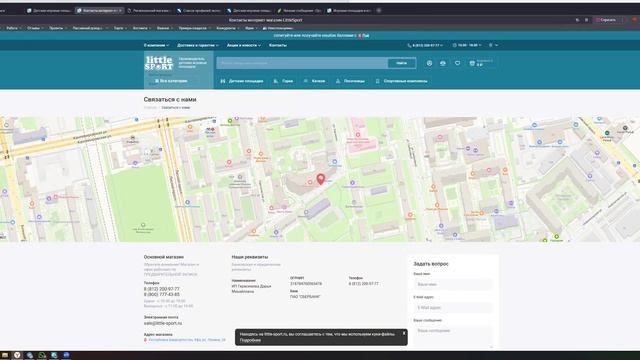The height and width of the screenshot is (360, 640).
Task: Click the WhatsApp icon in taskbar
Action: coord(42,355)
